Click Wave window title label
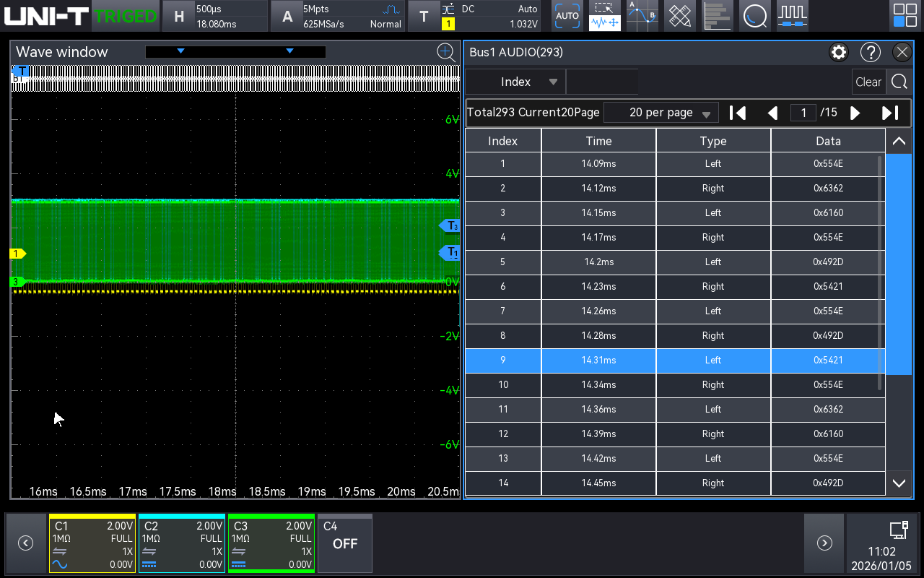The height and width of the screenshot is (578, 924). coord(61,52)
